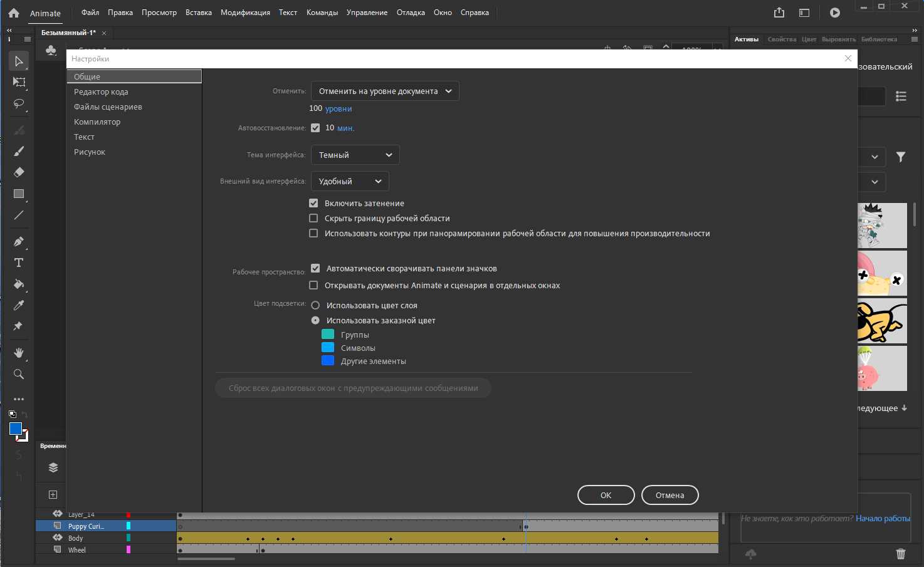Toggle the Автовосстановление checkbox
Screen dimensions: 924x567
(315, 128)
